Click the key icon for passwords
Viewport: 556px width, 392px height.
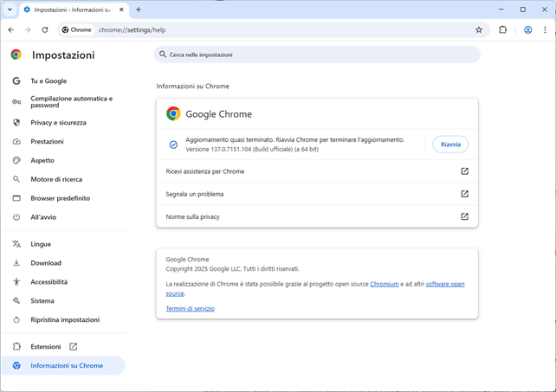pyautogui.click(x=16, y=102)
